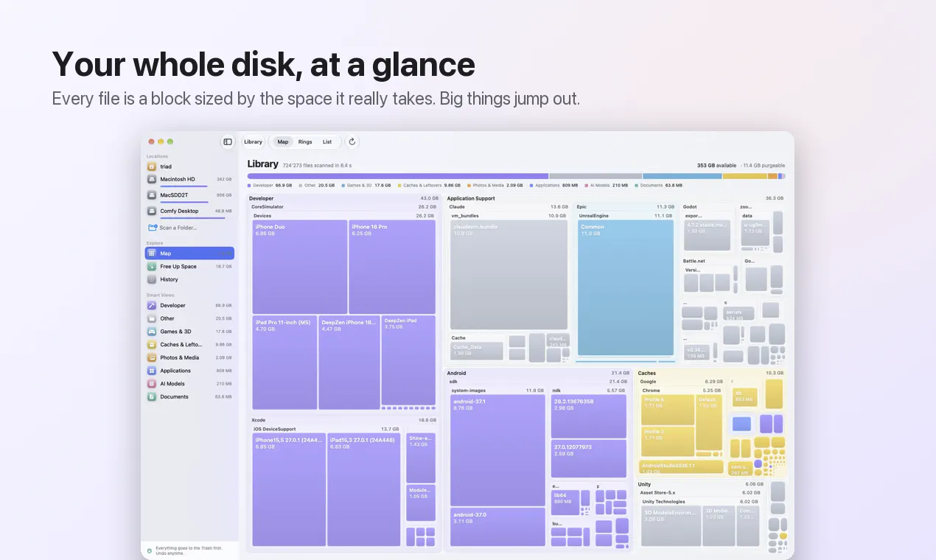
Task: Select the Comfy Desktop drive icon
Action: (152, 211)
